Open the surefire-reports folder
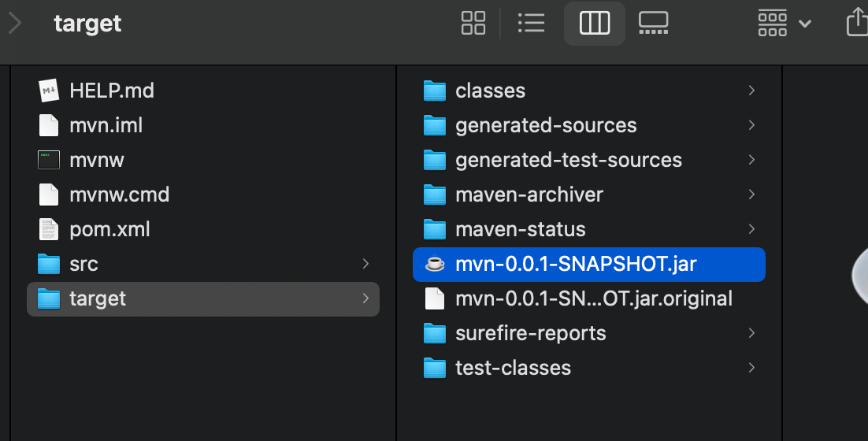Image resolution: width=868 pixels, height=441 pixels. 589,334
